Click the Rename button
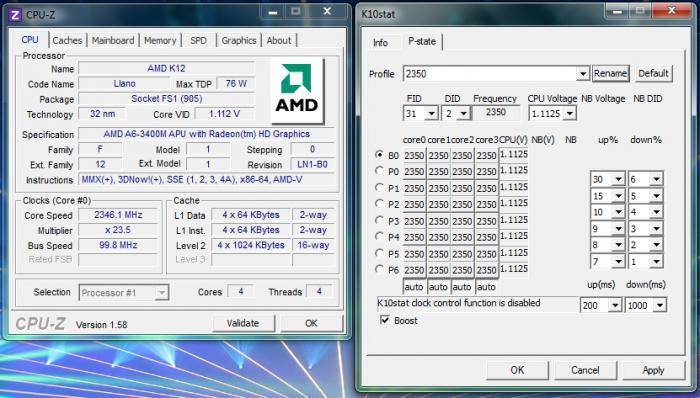 point(610,74)
